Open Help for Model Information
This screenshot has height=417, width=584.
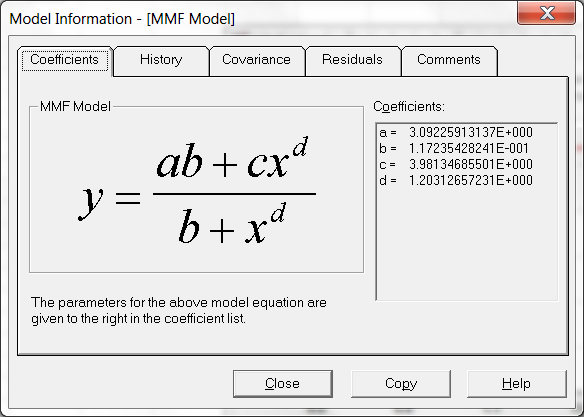pos(517,383)
